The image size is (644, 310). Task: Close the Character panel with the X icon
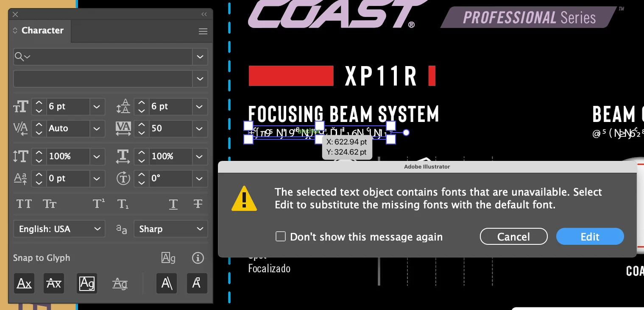click(x=15, y=14)
